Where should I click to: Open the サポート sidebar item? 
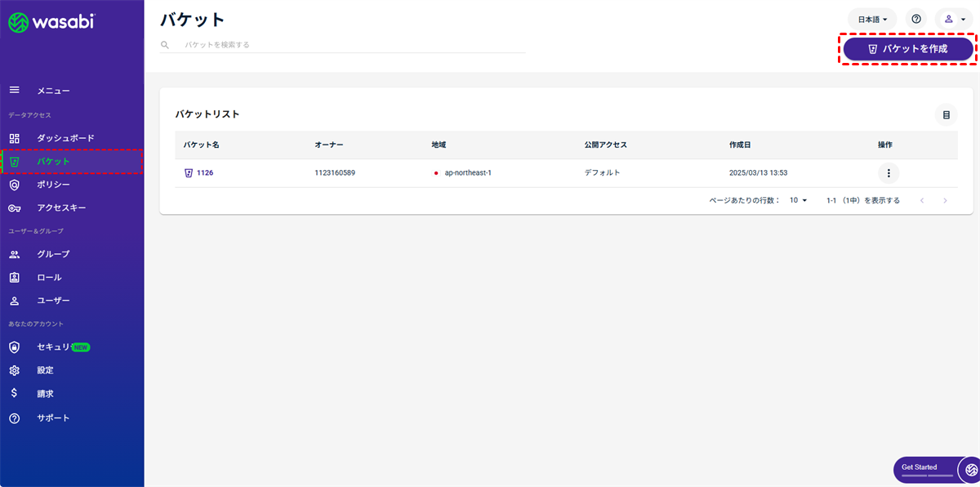(72, 418)
